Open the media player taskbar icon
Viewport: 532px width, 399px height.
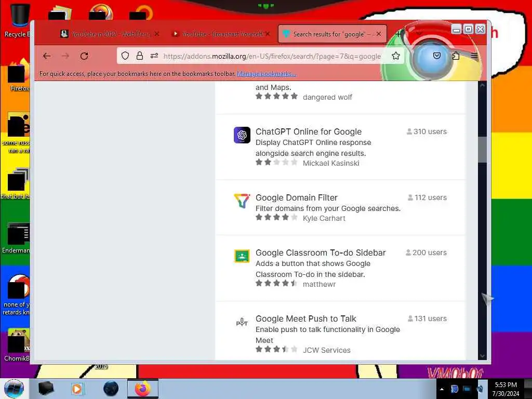pyautogui.click(x=77, y=389)
